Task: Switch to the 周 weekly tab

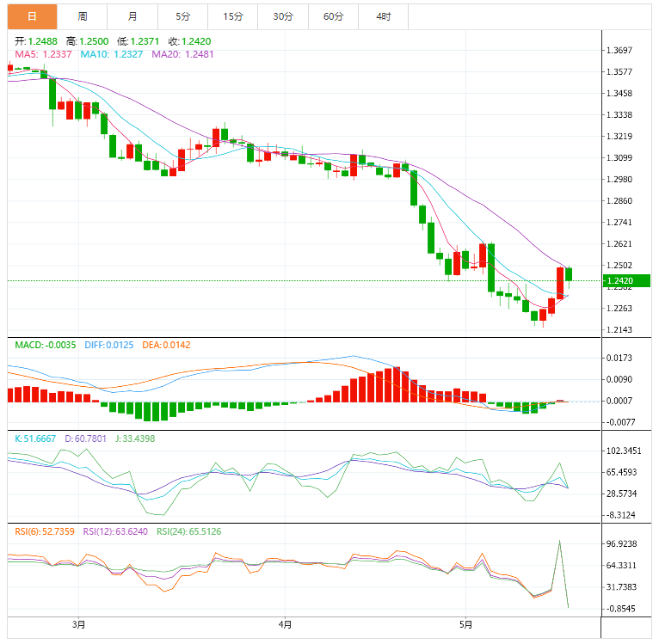Action: pos(83,16)
